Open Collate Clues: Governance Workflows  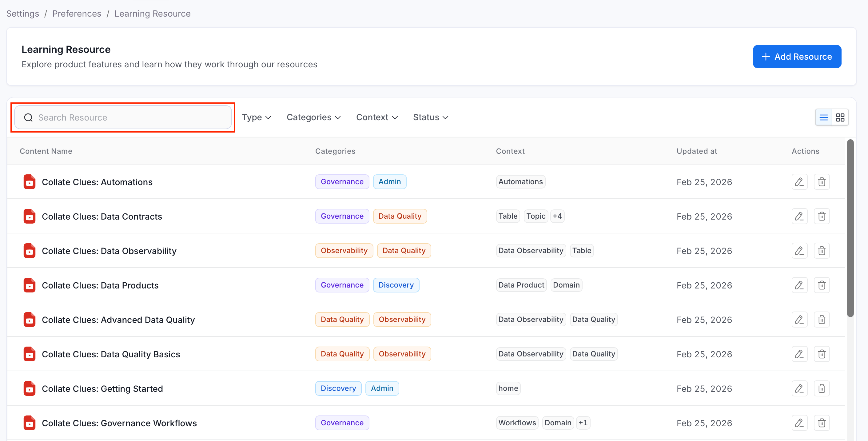[119, 423]
